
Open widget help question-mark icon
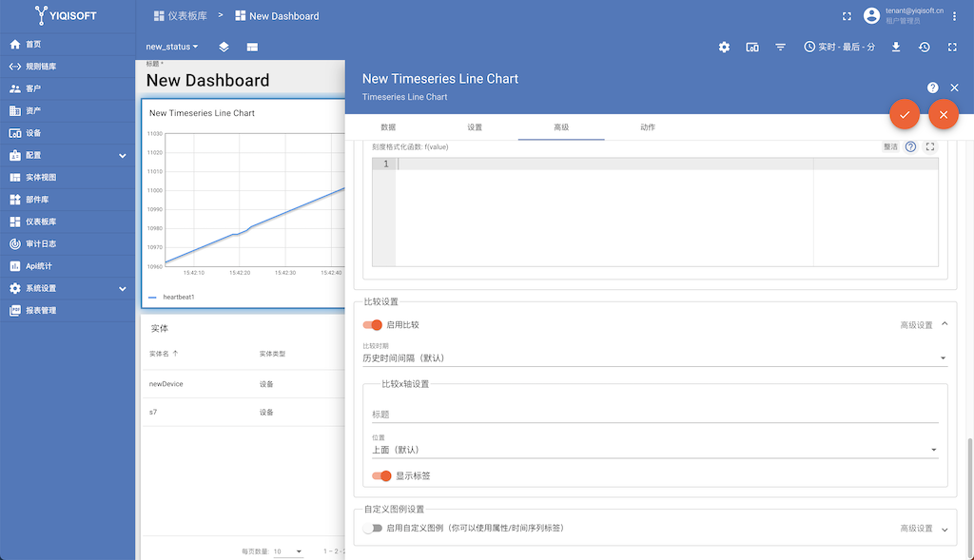[x=932, y=87]
